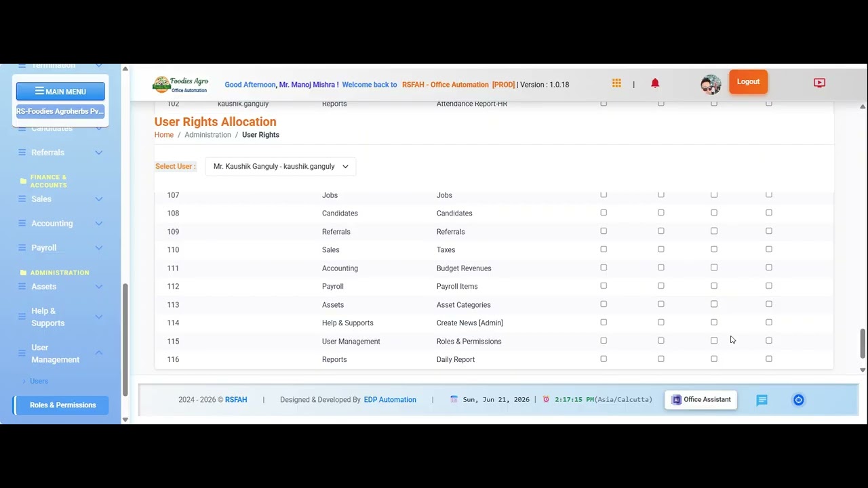Open RS-Foodies Agroherbs company selector
The image size is (868, 488).
[x=60, y=111]
